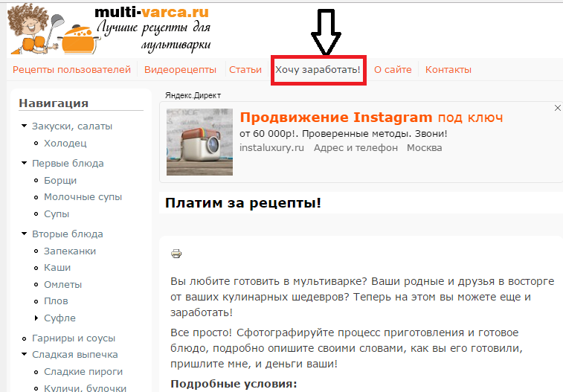Viewport: 563px width, 392px height.
Task: Open Гарниры и соусы category
Action: point(74,338)
